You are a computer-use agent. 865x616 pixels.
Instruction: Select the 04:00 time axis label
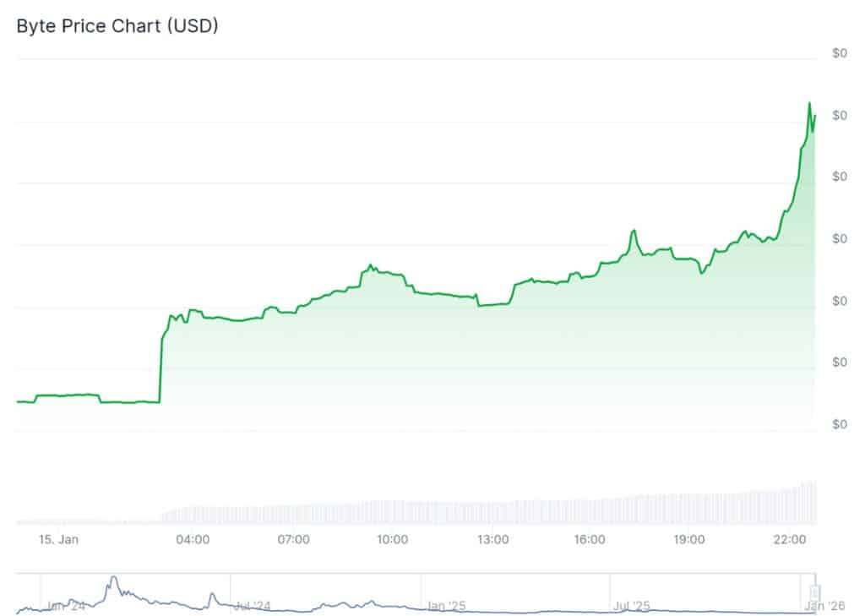coord(195,539)
